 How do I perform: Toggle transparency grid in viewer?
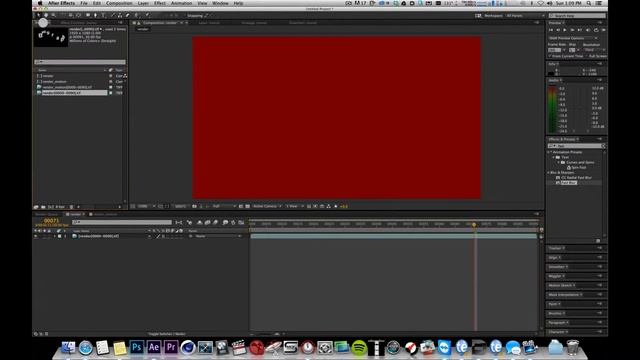(247, 207)
